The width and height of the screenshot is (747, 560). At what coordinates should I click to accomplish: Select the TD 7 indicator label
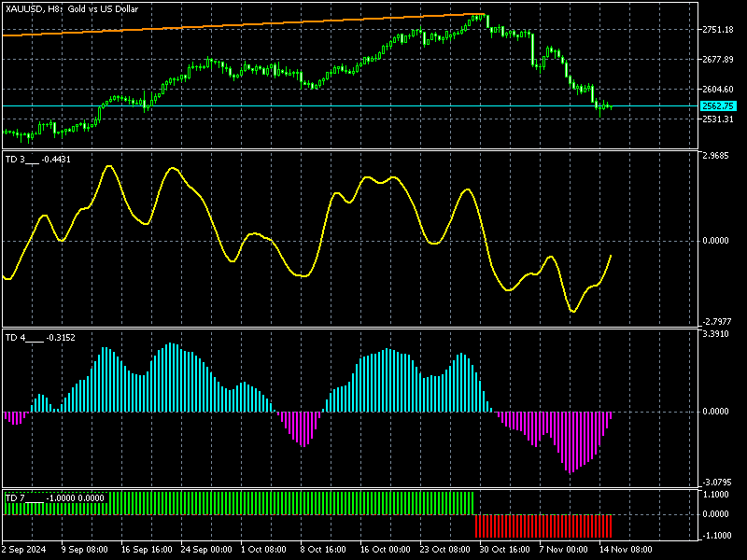tap(55, 498)
